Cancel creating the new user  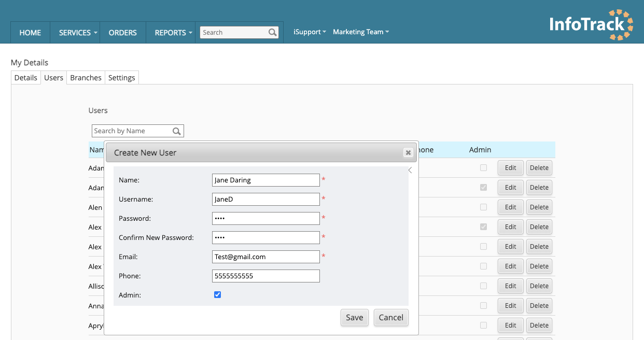pyautogui.click(x=391, y=317)
